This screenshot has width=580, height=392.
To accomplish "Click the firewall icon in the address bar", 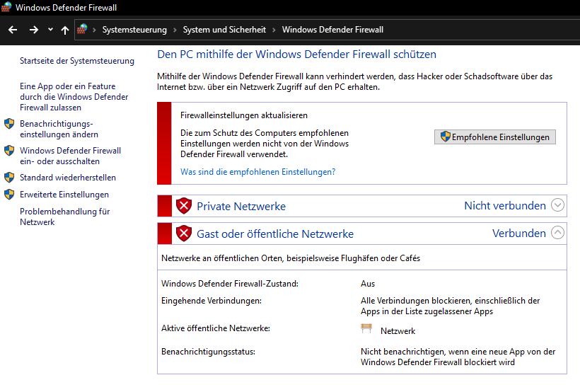I will point(83,30).
